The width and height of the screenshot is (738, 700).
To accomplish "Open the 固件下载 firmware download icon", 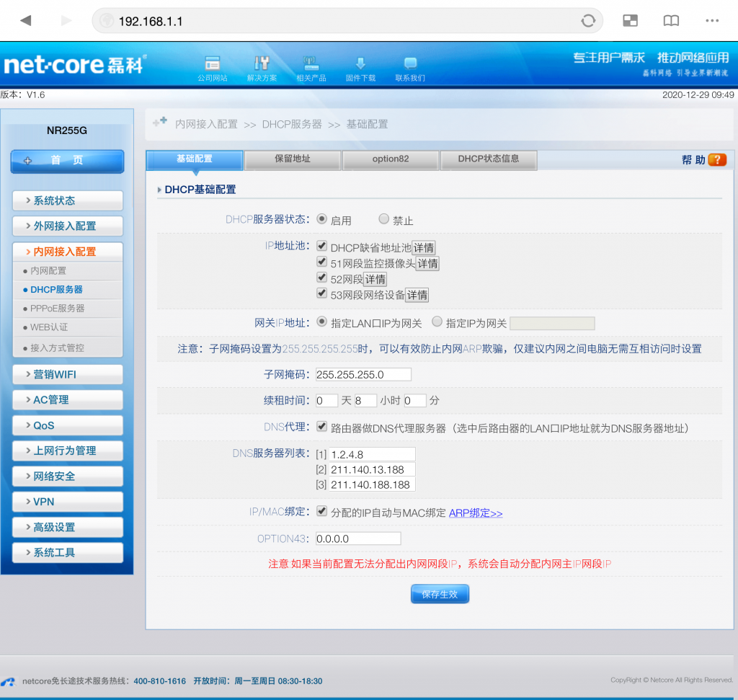I will click(x=360, y=63).
